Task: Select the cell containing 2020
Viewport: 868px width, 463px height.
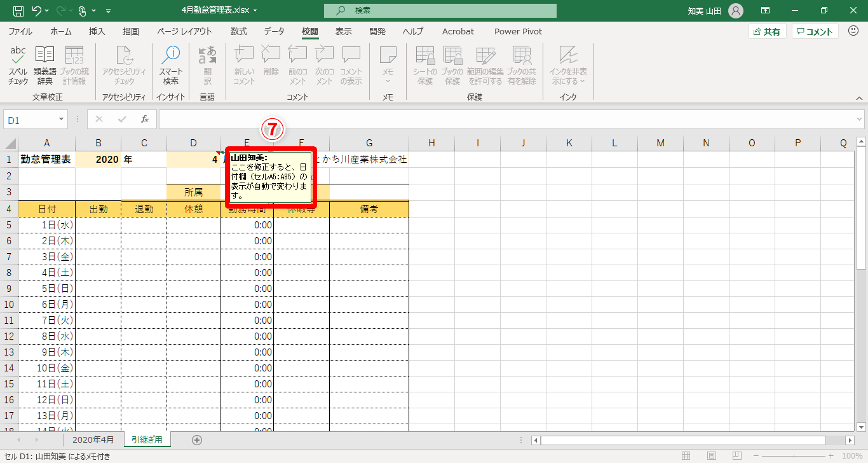Action: pos(98,159)
